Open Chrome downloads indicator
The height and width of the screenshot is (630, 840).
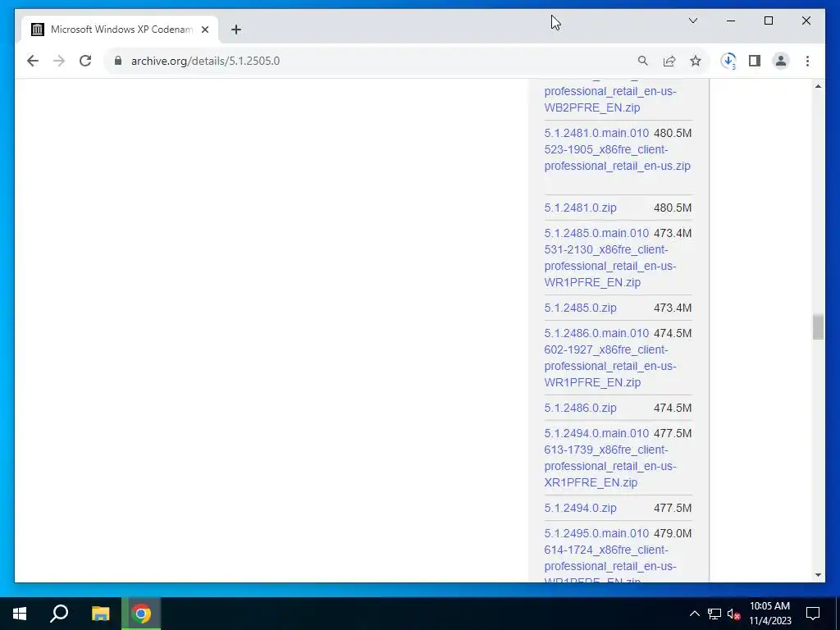tap(728, 61)
